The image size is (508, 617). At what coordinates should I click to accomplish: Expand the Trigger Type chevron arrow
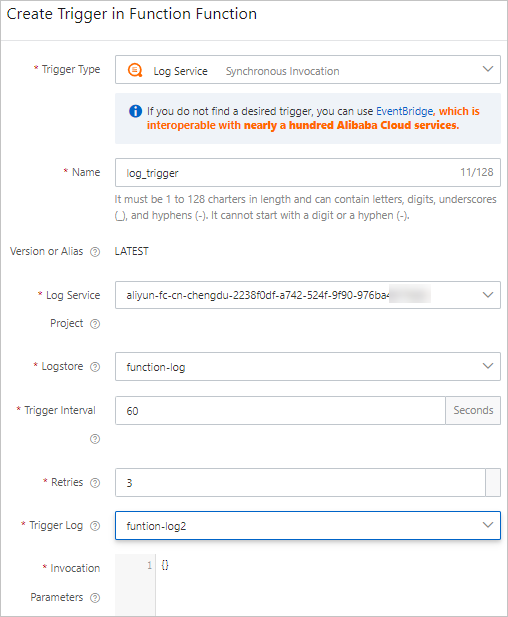click(488, 69)
